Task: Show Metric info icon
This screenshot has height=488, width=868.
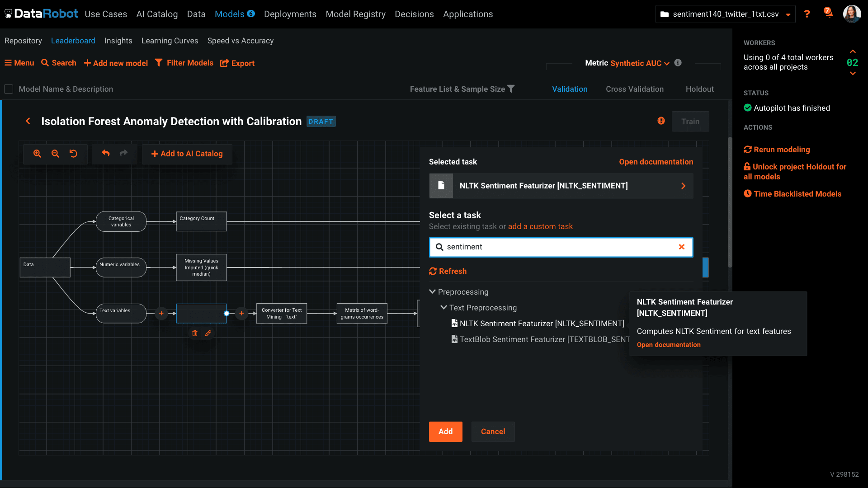Action: click(678, 63)
